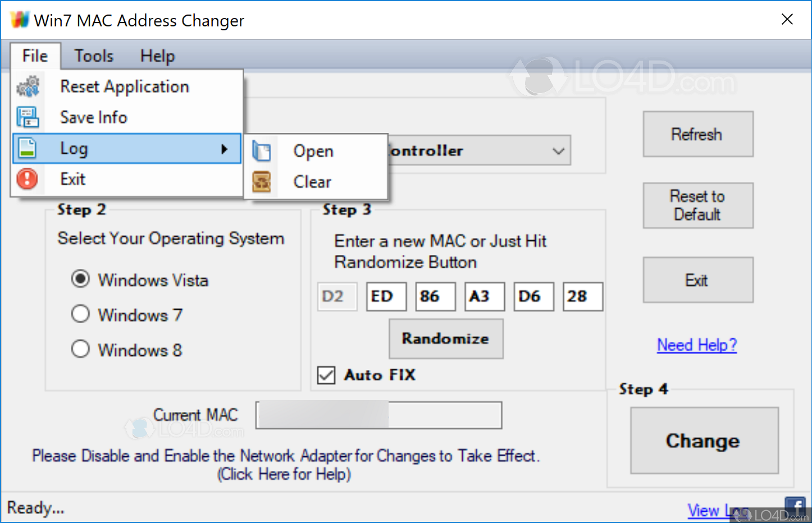This screenshot has width=812, height=523.
Task: Click the MAC field containing 28
Action: pyautogui.click(x=583, y=296)
